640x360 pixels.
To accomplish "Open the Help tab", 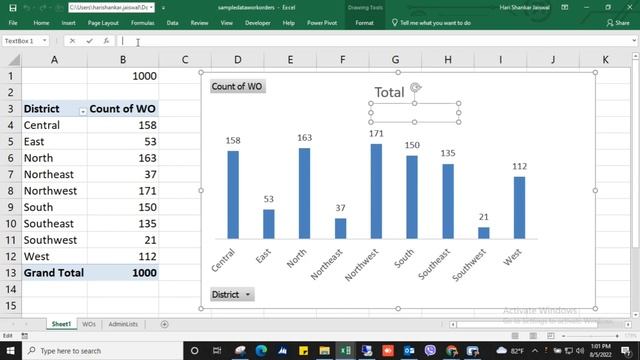I will 289,23.
